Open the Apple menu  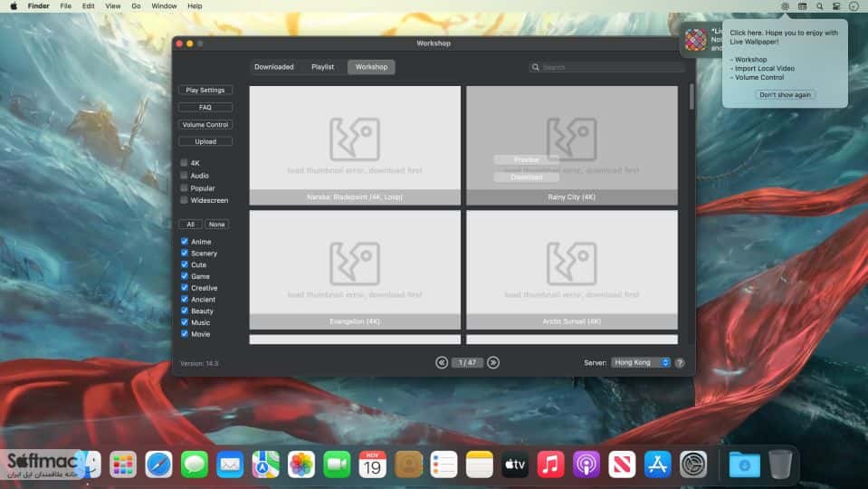click(14, 6)
